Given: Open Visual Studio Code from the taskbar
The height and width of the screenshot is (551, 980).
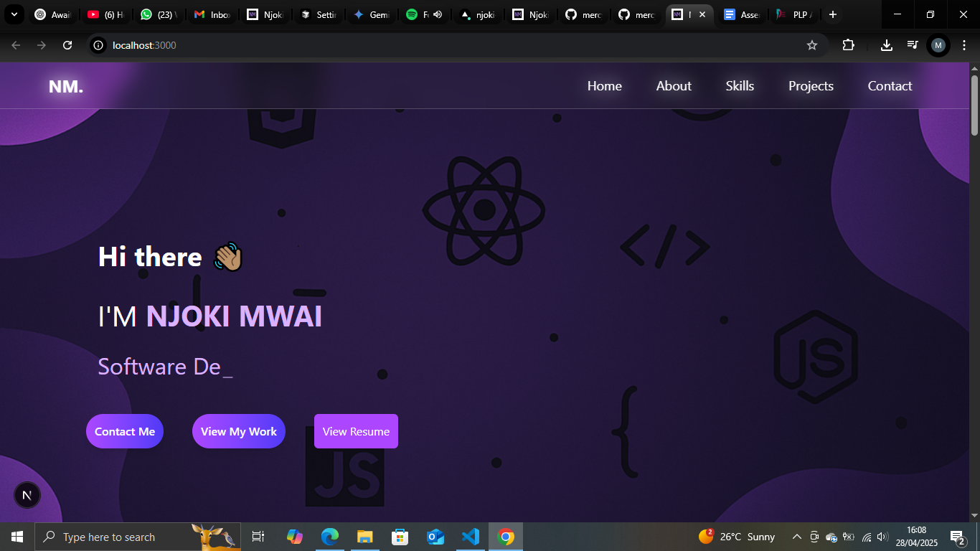Looking at the screenshot, I should [470, 537].
